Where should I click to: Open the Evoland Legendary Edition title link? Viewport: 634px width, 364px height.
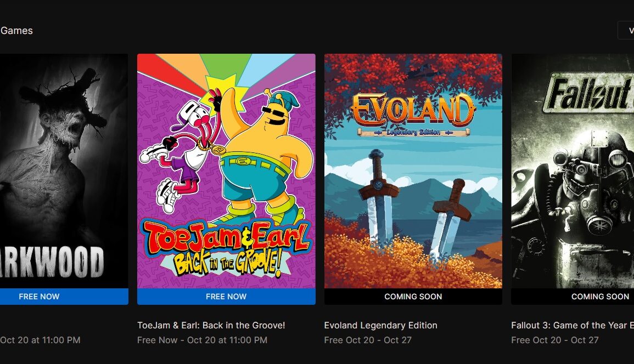pyautogui.click(x=380, y=325)
